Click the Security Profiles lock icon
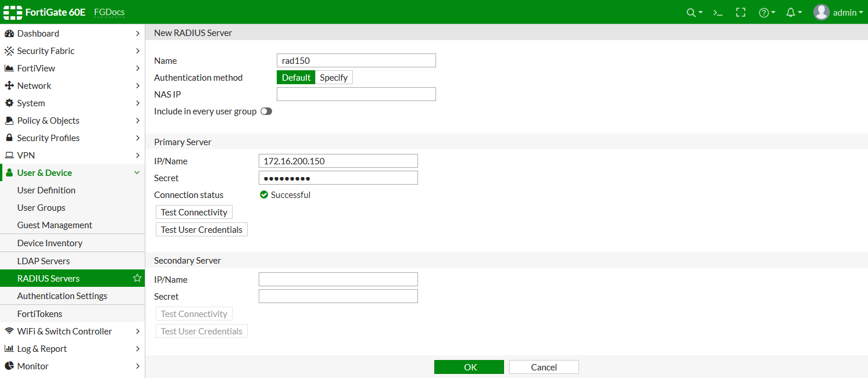868x378 pixels. 9,138
